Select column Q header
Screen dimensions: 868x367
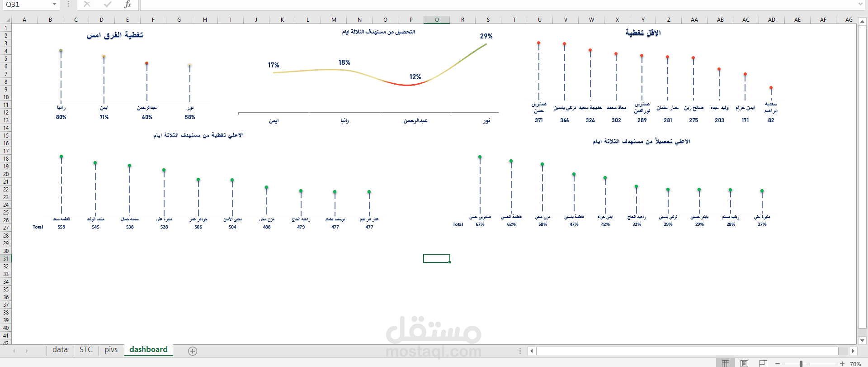(x=437, y=20)
